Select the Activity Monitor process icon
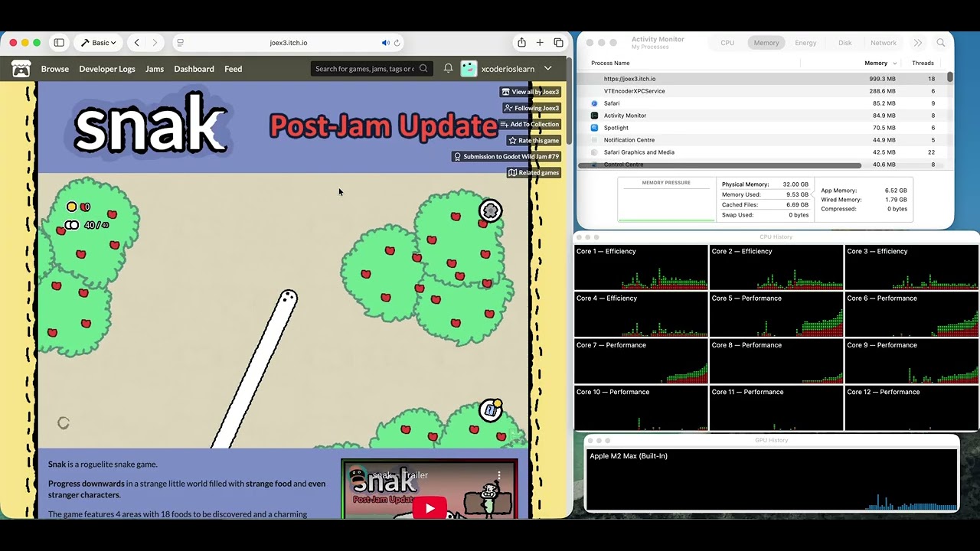The height and width of the screenshot is (551, 980). (594, 116)
